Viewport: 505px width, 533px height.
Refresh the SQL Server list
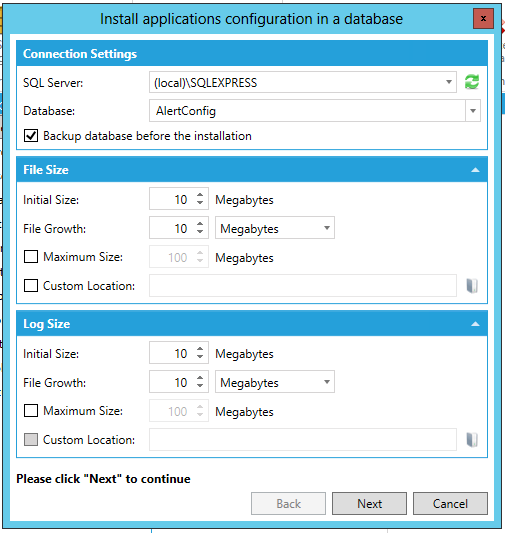point(472,82)
